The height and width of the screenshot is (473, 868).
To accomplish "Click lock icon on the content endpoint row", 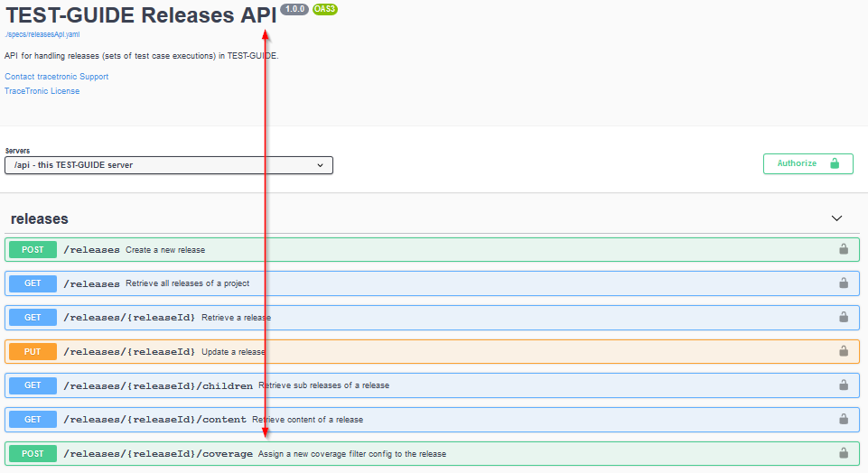I will (843, 419).
